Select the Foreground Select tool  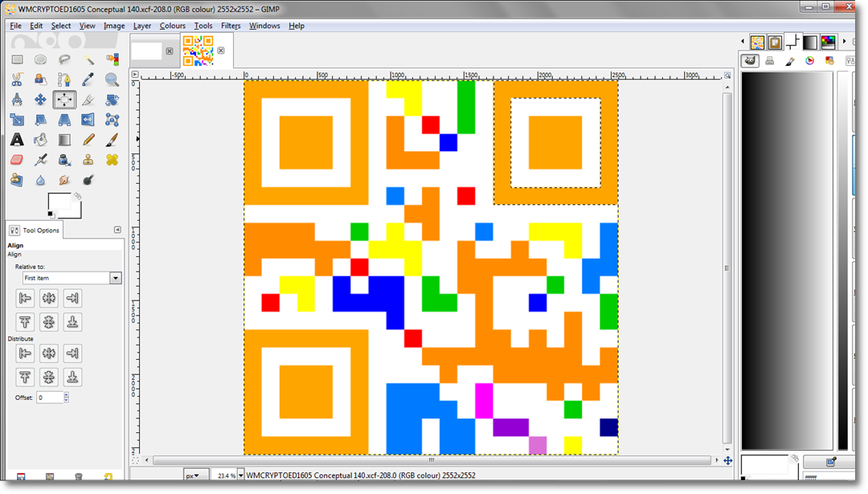(40, 80)
